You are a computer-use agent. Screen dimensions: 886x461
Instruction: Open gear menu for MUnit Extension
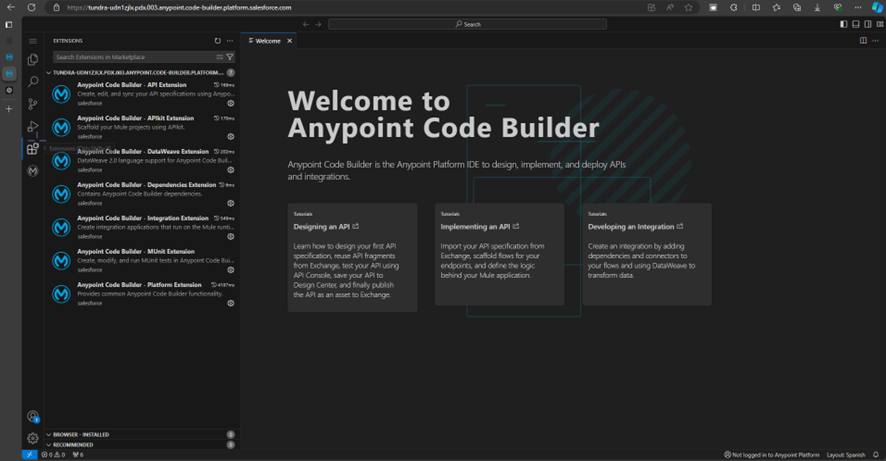point(231,270)
